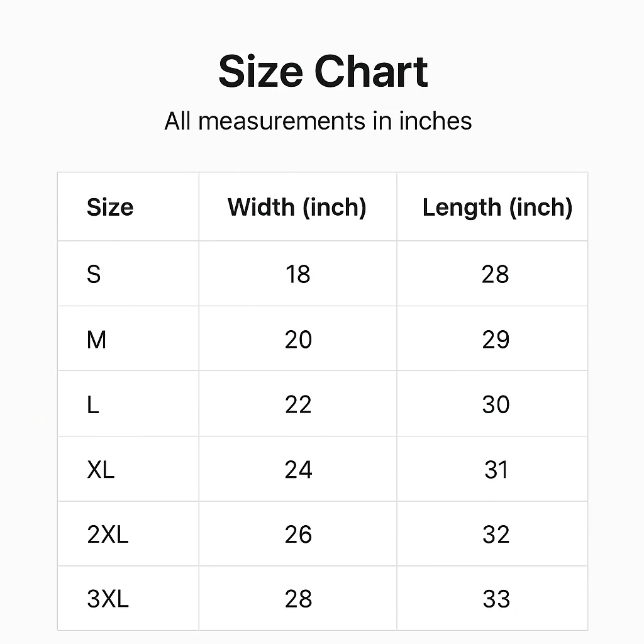Pick the length value 30 for size L

pos(496,404)
